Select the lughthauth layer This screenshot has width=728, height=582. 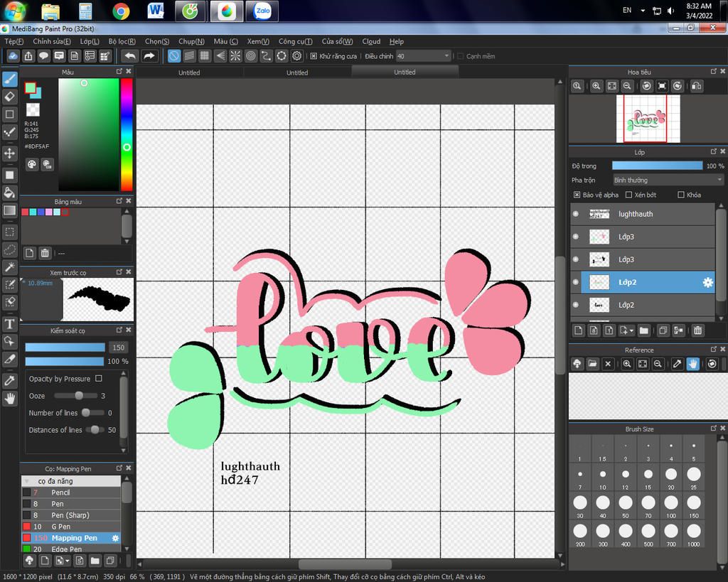click(643, 214)
